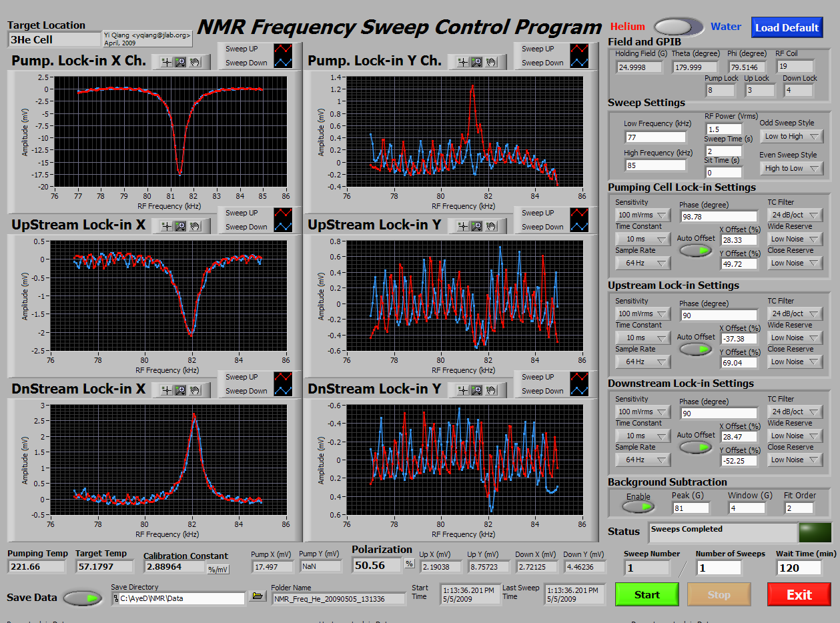Select pan hand tool on Pump. Lock-in X graph
Viewport: 840px width, 623px height.
coord(195,62)
